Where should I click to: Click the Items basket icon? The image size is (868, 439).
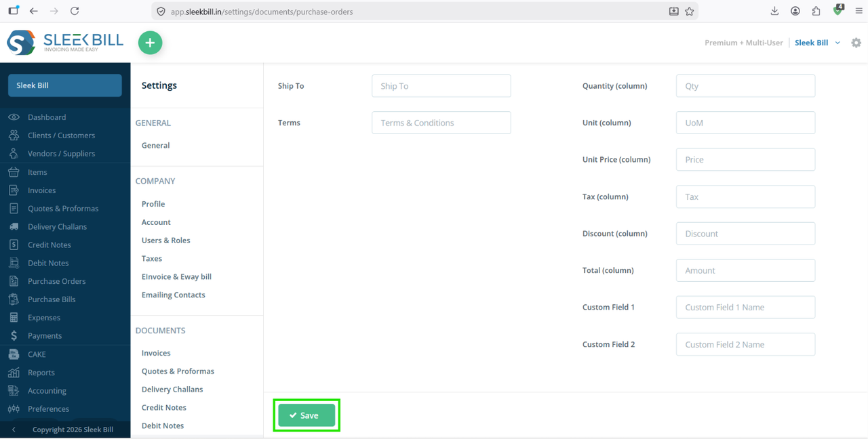coord(14,172)
